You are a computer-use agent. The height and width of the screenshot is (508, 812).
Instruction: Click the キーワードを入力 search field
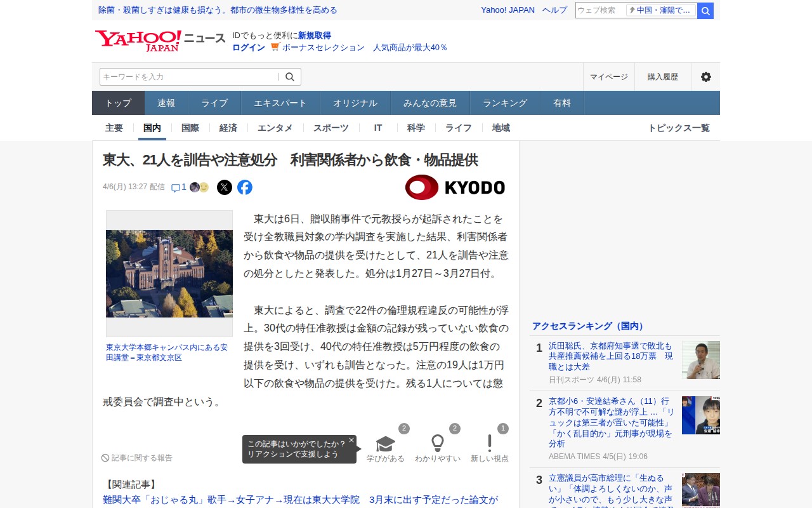[x=189, y=77]
